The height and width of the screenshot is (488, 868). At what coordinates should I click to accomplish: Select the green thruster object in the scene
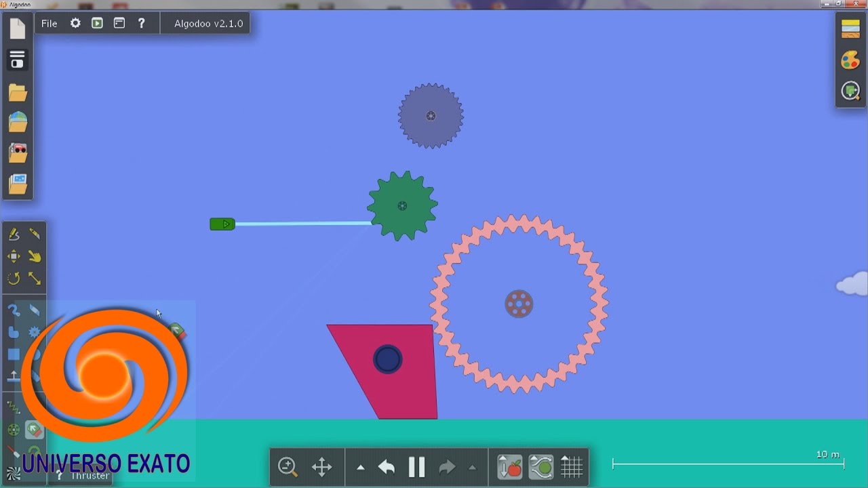coord(222,224)
